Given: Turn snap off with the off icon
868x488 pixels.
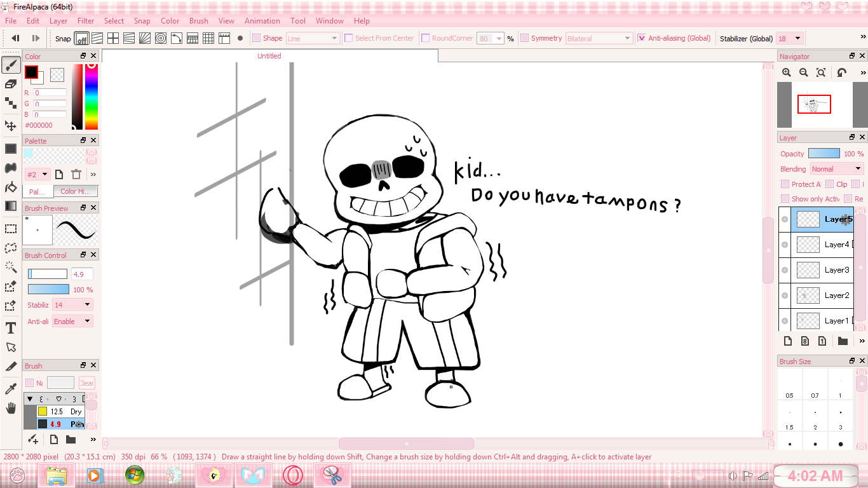Looking at the screenshot, I should point(81,38).
